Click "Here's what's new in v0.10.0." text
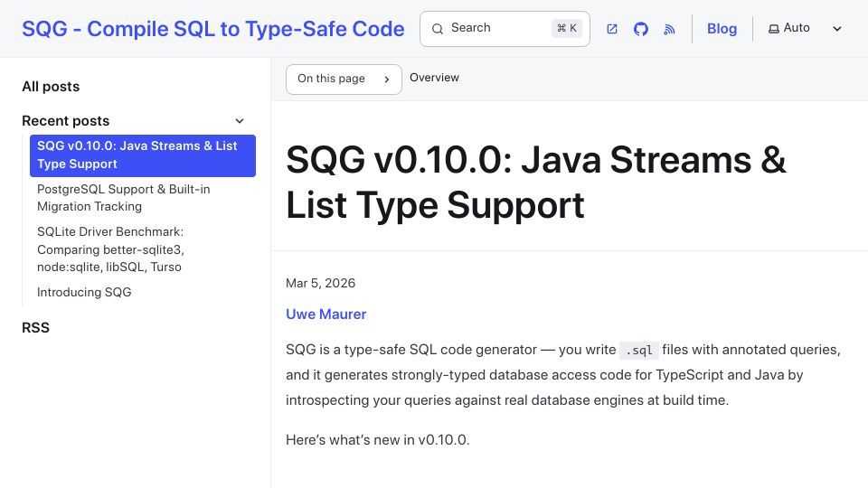868x488 pixels. tap(378, 440)
